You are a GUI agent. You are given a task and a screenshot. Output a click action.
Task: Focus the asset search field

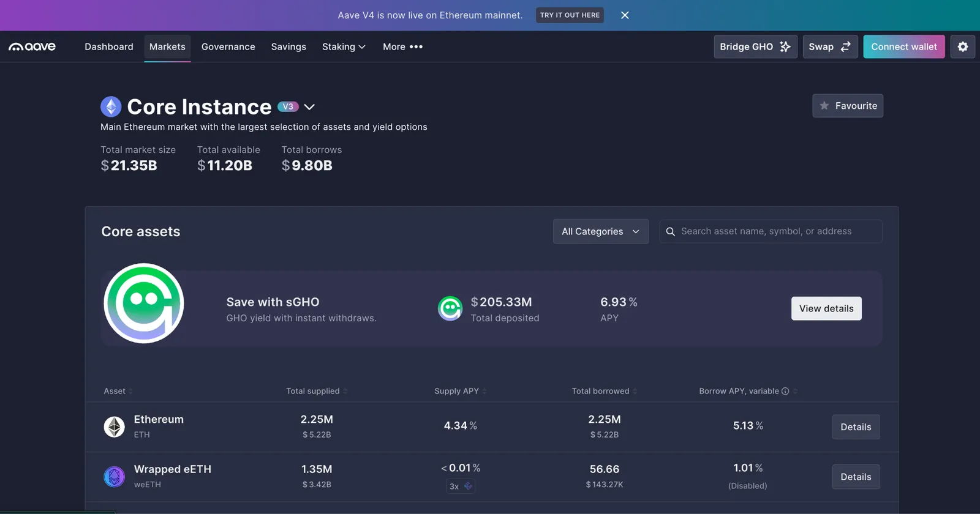click(771, 231)
